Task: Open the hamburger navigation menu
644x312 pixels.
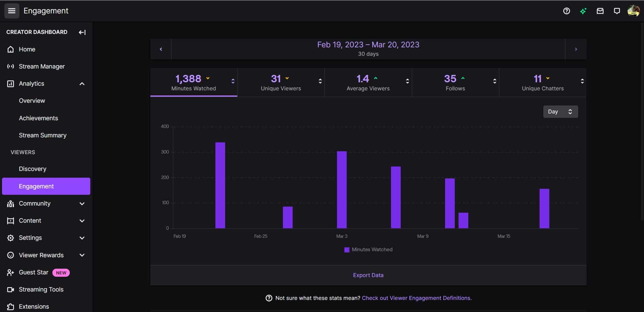Action: (x=12, y=11)
